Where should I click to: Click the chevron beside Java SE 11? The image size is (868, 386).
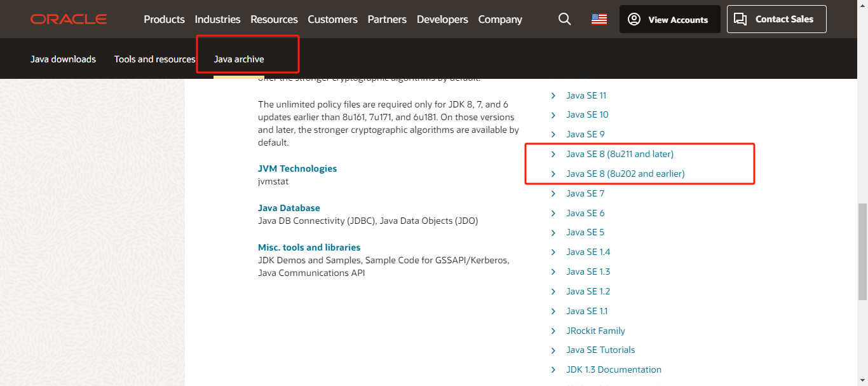(x=553, y=95)
